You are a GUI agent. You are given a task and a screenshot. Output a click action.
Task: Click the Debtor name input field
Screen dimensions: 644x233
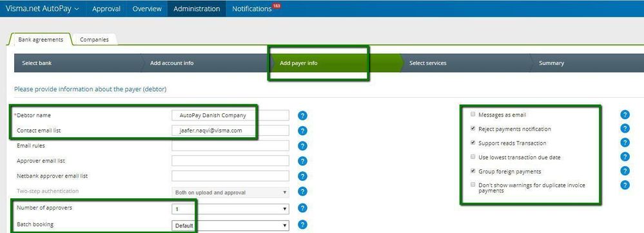point(230,115)
